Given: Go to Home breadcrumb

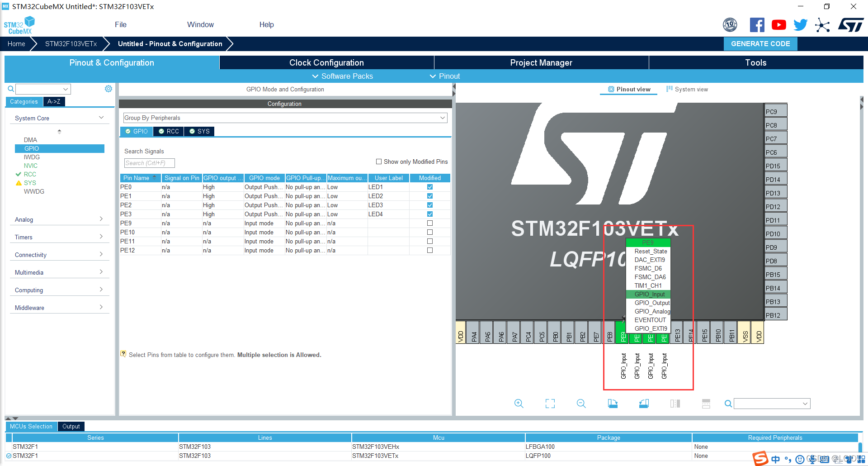Looking at the screenshot, I should pyautogui.click(x=16, y=44).
